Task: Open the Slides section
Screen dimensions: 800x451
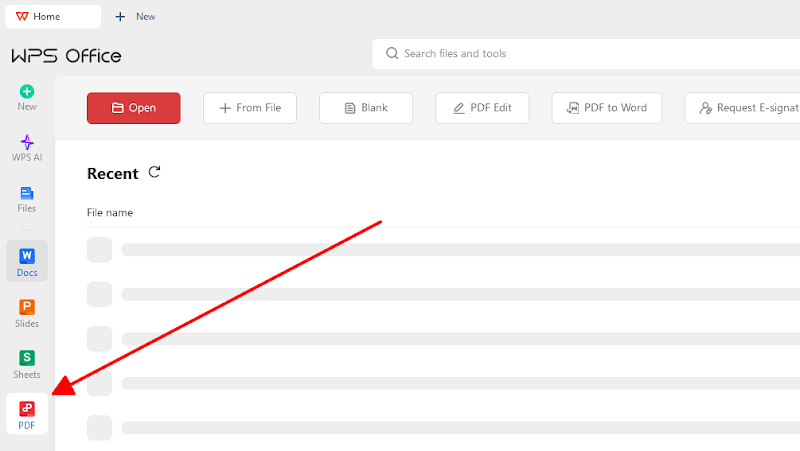Action: (x=27, y=313)
